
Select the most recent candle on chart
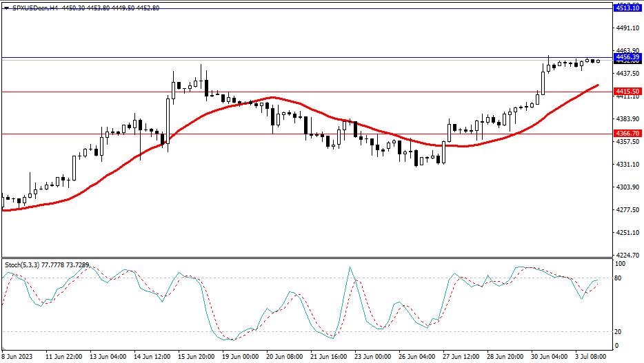pyautogui.click(x=598, y=61)
